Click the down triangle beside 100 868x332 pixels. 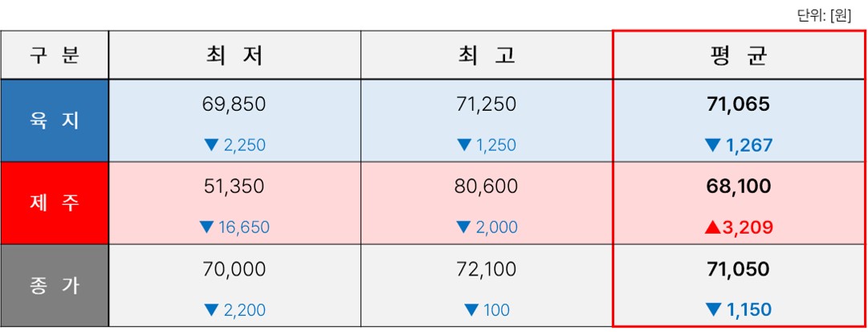471,309
